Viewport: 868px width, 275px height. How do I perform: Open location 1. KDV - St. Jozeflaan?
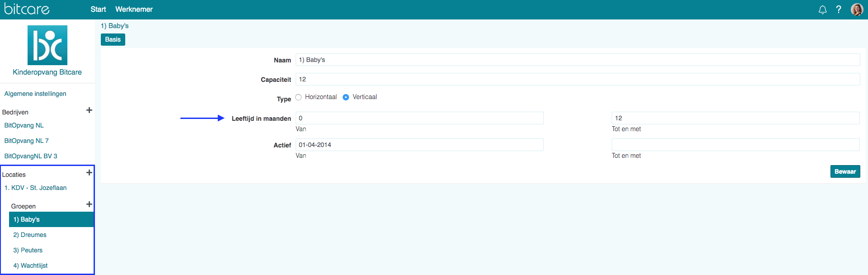click(x=35, y=188)
